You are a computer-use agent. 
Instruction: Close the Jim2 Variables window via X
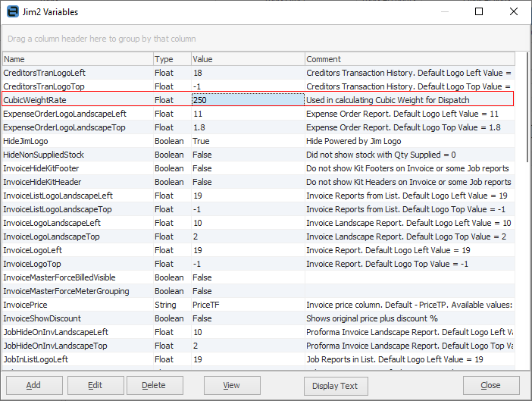tap(514, 11)
